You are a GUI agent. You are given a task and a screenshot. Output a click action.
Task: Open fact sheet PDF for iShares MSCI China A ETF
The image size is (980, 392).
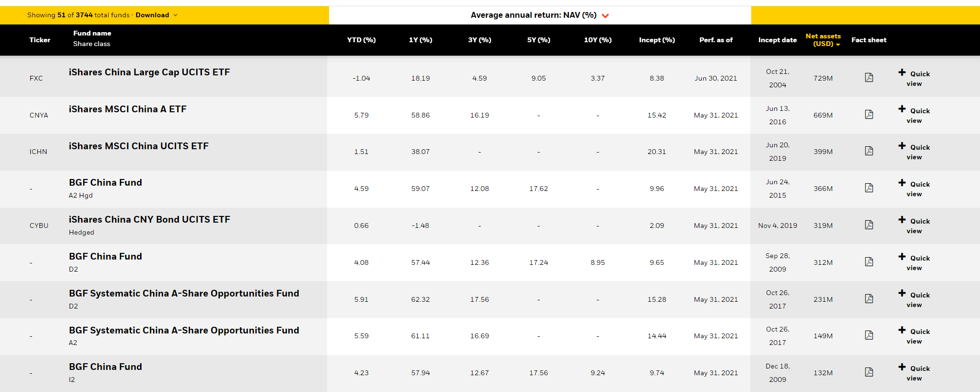pyautogui.click(x=869, y=115)
